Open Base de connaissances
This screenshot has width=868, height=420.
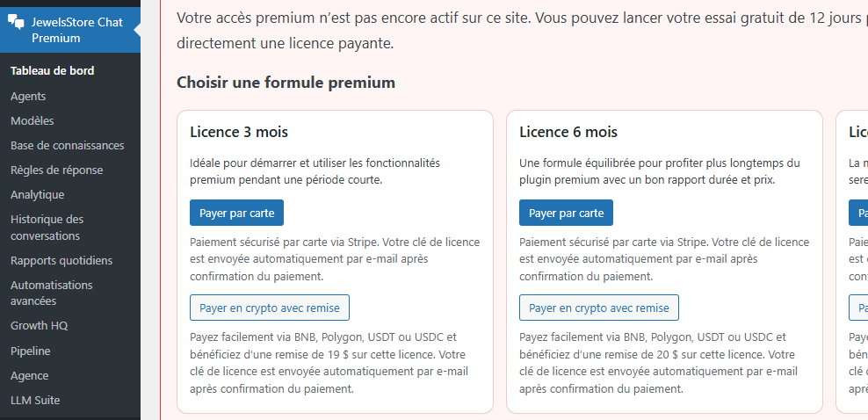[x=68, y=146]
